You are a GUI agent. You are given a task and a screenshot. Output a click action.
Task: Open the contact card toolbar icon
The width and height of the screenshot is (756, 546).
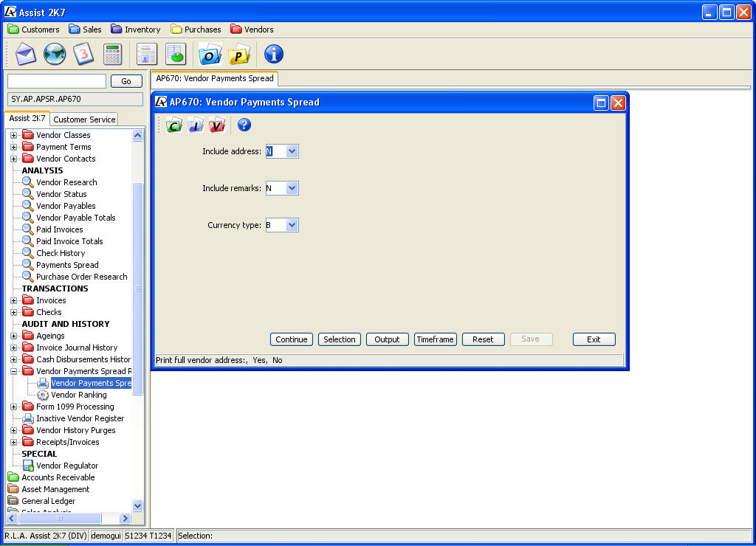[147, 54]
